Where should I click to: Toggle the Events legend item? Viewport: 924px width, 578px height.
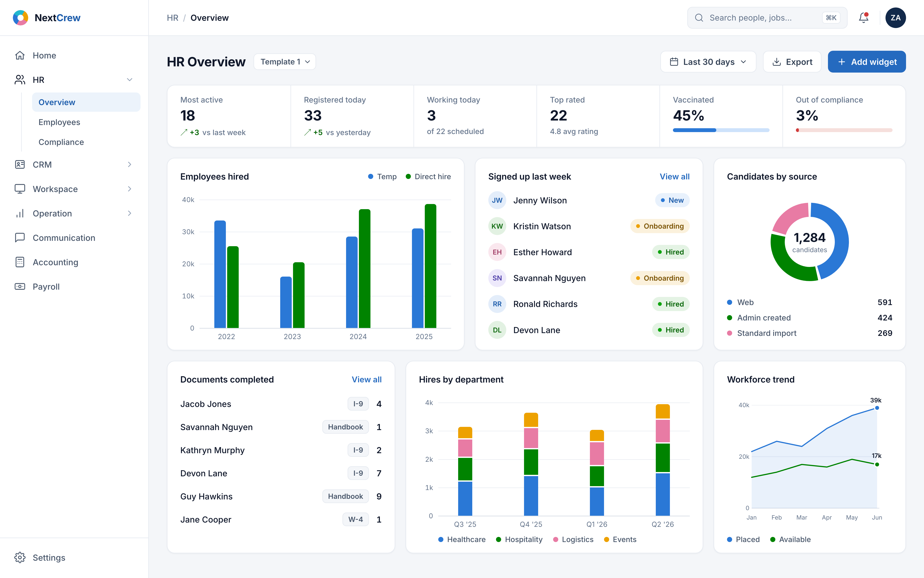point(620,539)
